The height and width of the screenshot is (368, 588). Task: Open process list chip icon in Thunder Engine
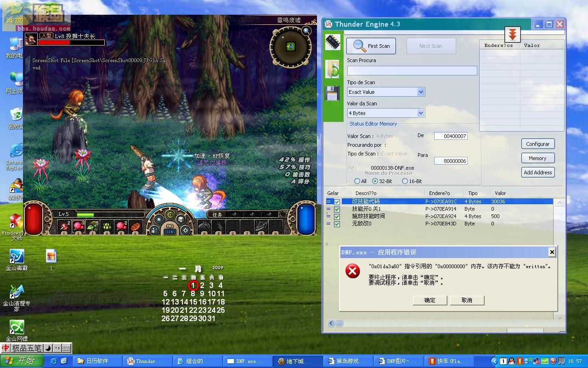coord(333,42)
